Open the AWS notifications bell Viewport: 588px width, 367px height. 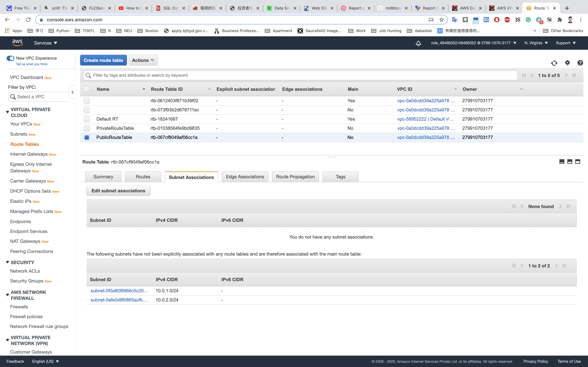pyautogui.click(x=418, y=43)
